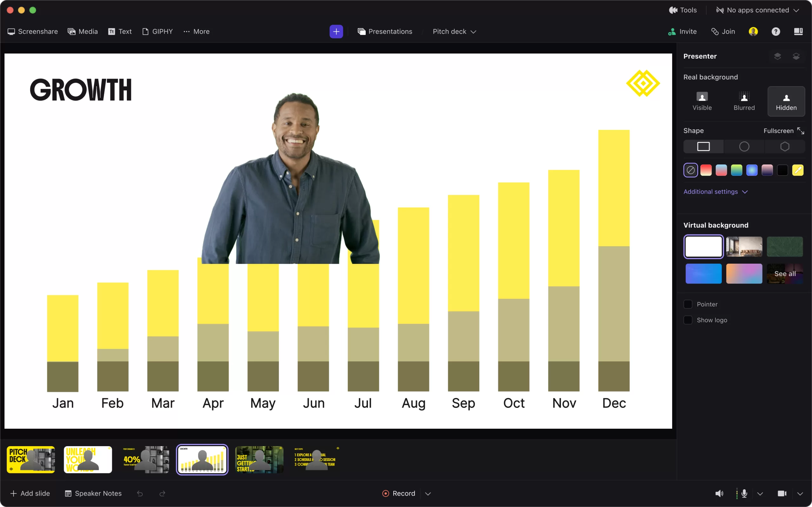Open the GIPHY menu item
This screenshot has height=507, width=812.
click(157, 31)
